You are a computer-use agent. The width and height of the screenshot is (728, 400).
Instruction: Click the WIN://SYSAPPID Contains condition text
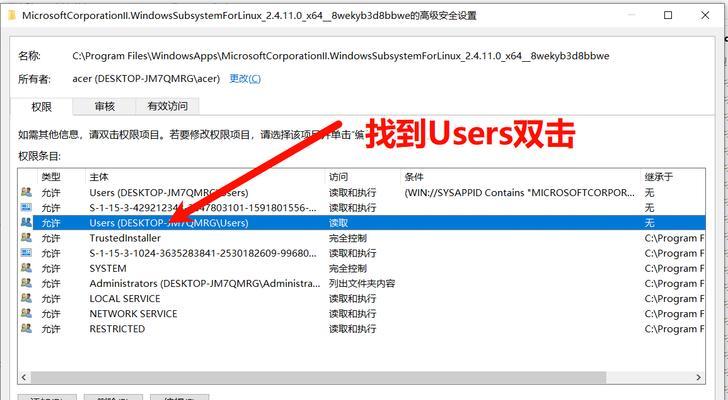520,193
